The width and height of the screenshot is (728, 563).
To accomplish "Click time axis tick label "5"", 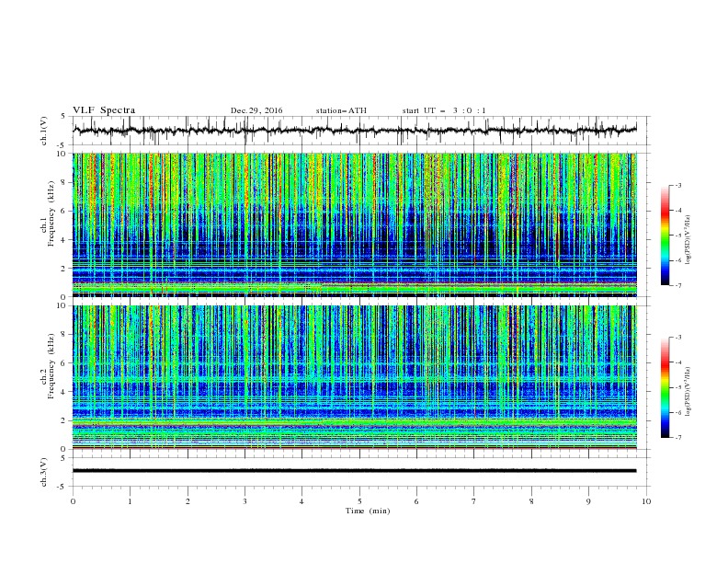I will point(359,501).
